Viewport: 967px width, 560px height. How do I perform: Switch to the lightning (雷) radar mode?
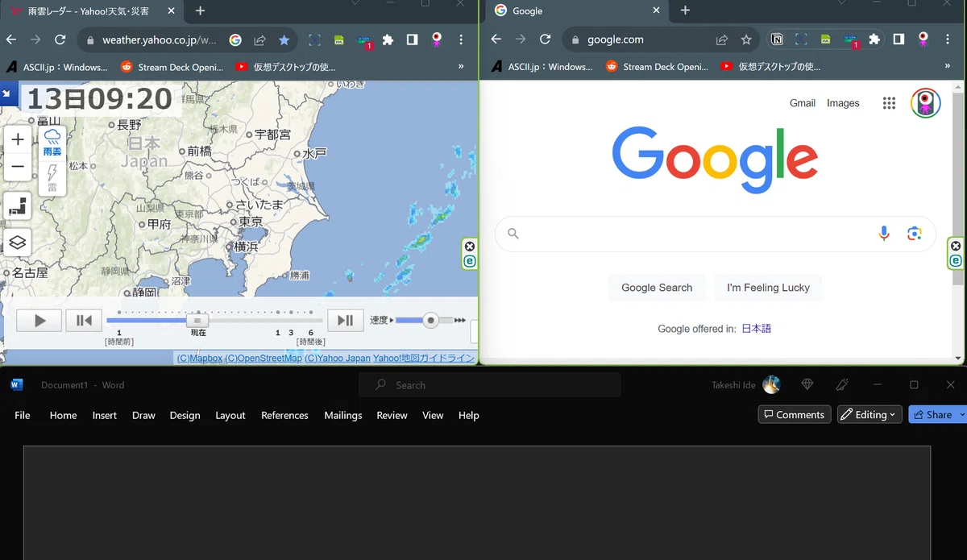52,177
